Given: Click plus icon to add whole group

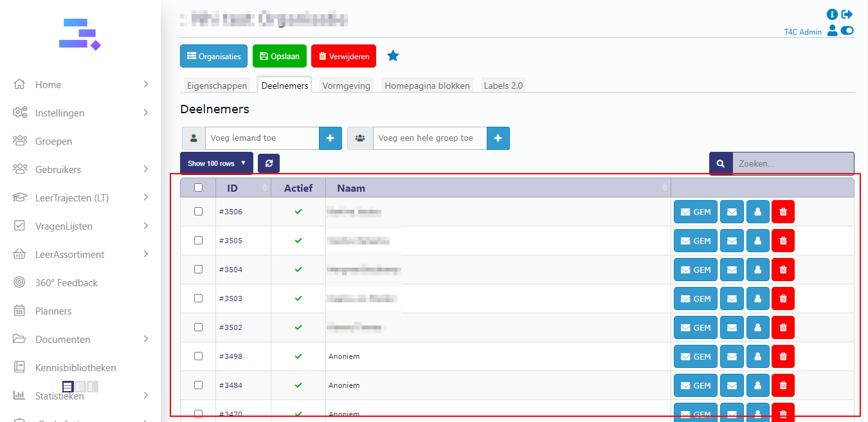Looking at the screenshot, I should click(x=498, y=138).
